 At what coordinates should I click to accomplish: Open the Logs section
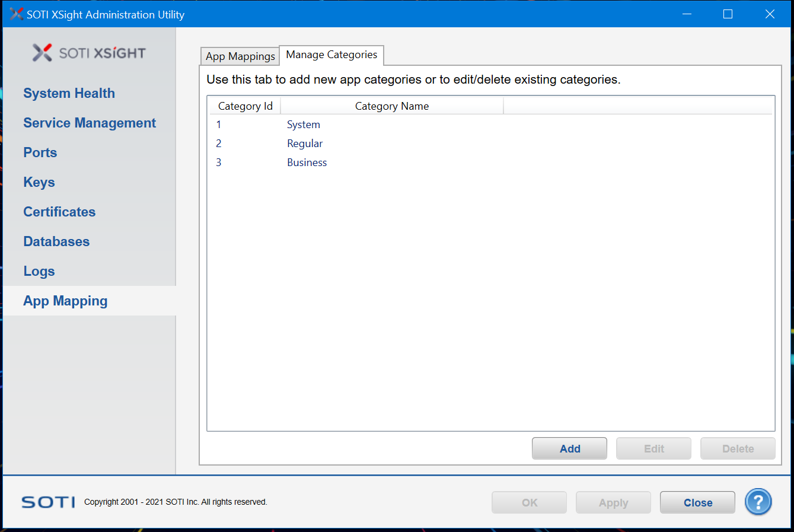tap(39, 271)
